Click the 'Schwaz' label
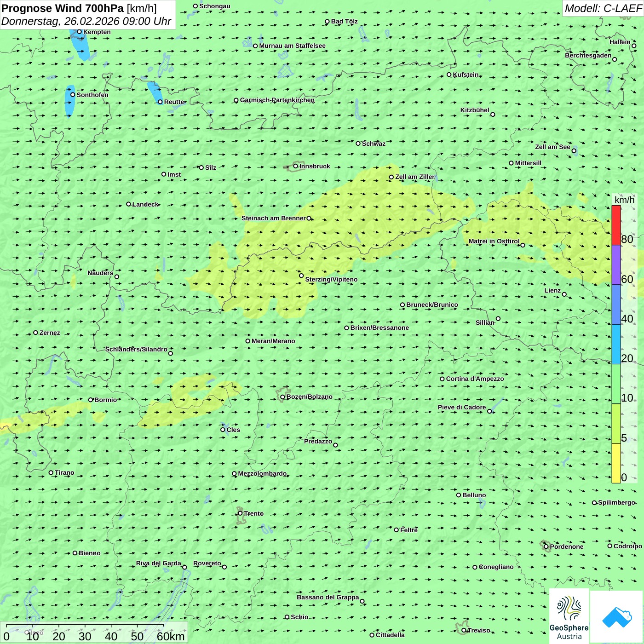Viewport: 644px width, 644px height. [x=374, y=144]
